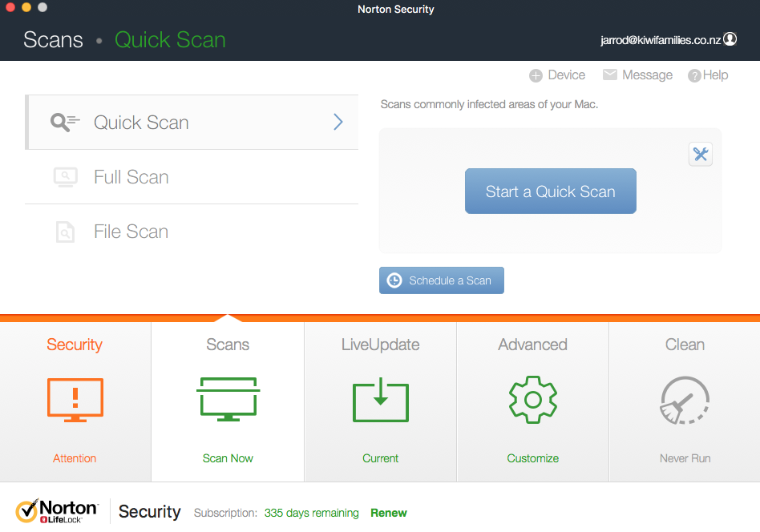The height and width of the screenshot is (532, 760).
Task: Select File Scan from the list
Action: pyautogui.click(x=131, y=232)
